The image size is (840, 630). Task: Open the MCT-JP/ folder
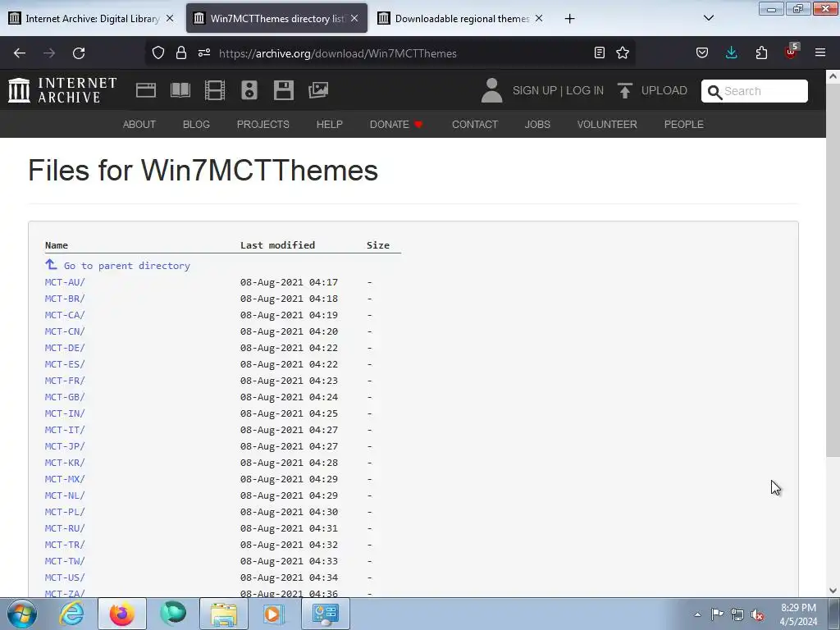[65, 446]
